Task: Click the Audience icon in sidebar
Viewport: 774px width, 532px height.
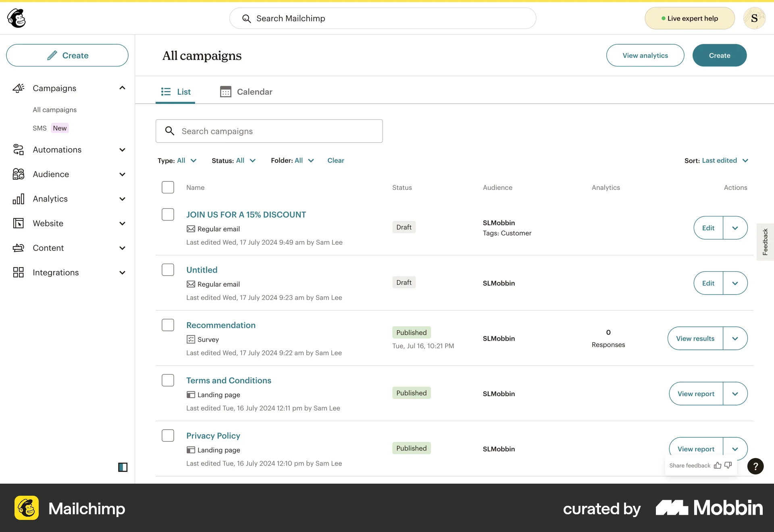Action: (x=18, y=174)
